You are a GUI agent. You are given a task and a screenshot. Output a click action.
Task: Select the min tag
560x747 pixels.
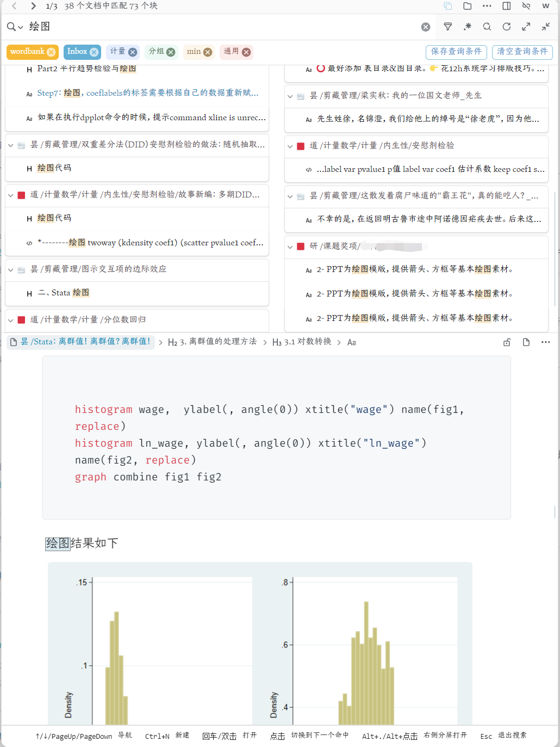point(194,52)
